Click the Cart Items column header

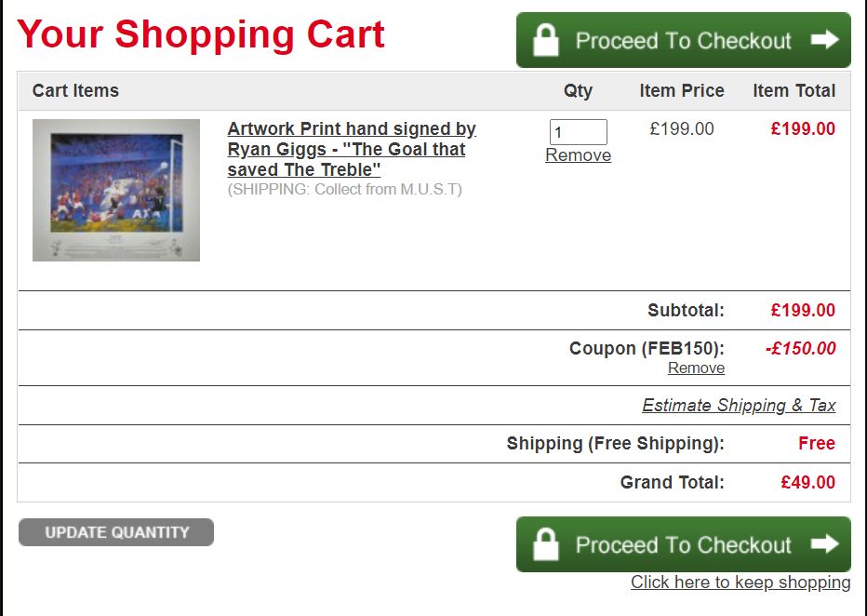click(75, 90)
